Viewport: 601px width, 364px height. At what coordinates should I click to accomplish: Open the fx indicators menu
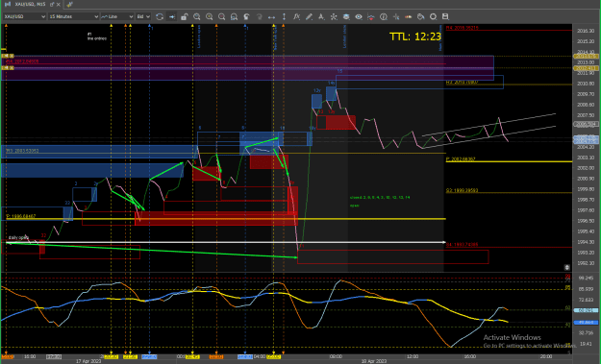click(x=296, y=16)
